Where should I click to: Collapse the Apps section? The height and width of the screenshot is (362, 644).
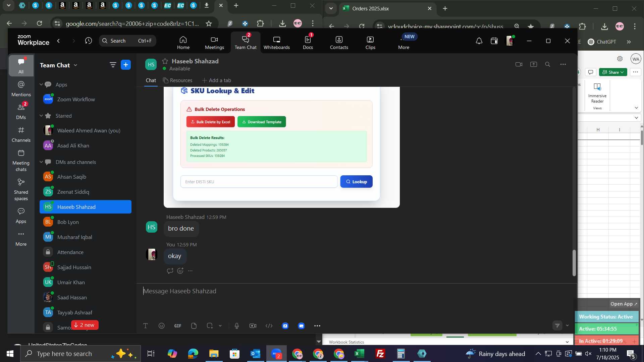(x=41, y=84)
